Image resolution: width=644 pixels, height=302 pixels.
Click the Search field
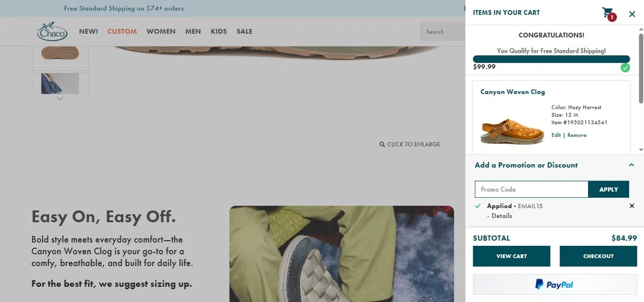point(442,32)
